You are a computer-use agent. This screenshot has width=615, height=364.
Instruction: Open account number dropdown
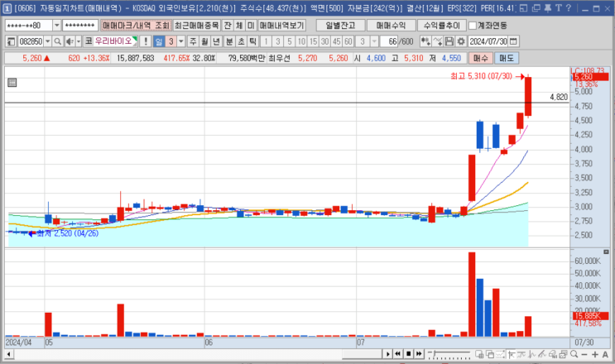tap(57, 26)
